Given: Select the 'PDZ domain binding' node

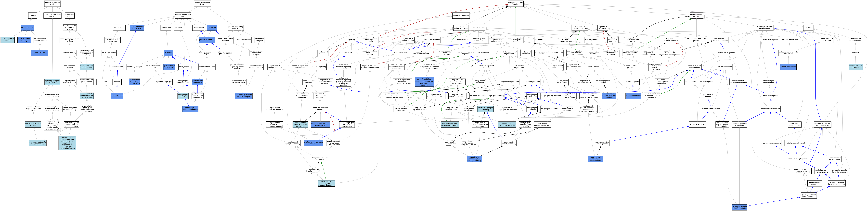Looking at the screenshot, I should [39, 53].
